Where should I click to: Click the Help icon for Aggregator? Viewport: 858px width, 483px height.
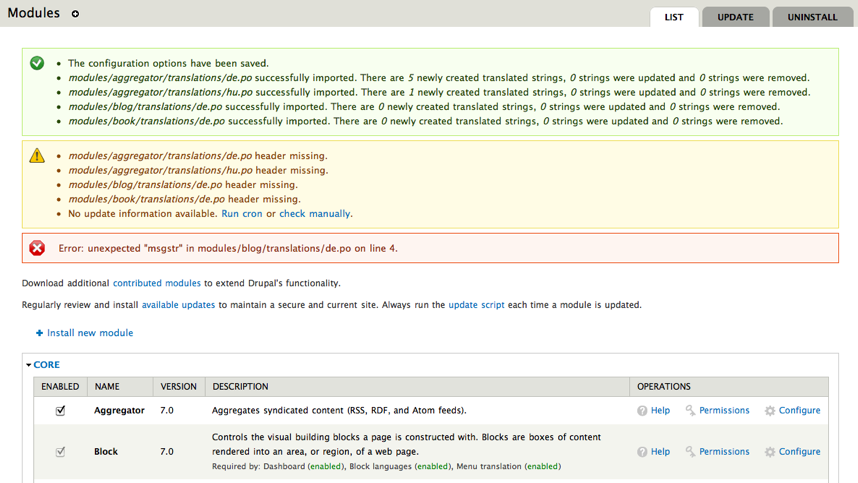[x=642, y=411]
